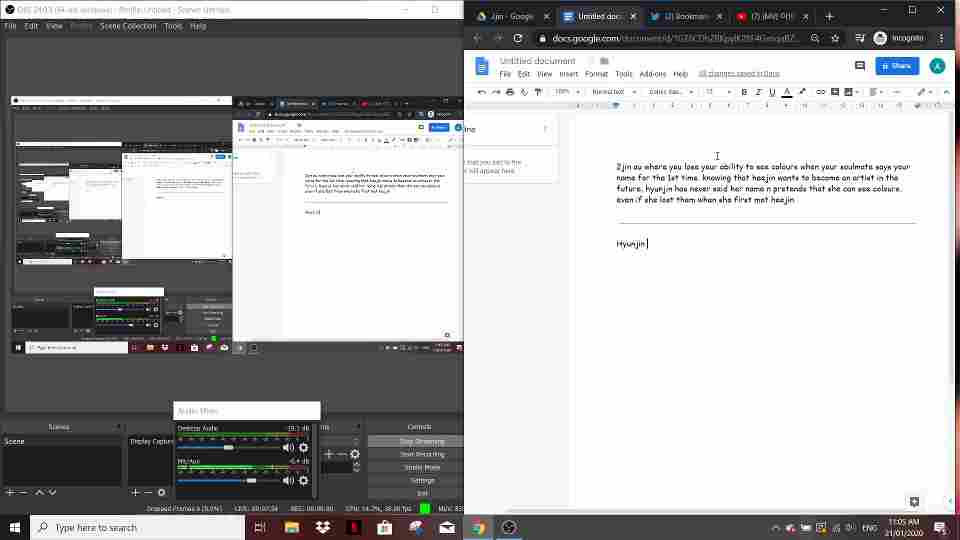The image size is (960, 540).
Task: Add a new scene with plus icon
Action: pyautogui.click(x=10, y=492)
